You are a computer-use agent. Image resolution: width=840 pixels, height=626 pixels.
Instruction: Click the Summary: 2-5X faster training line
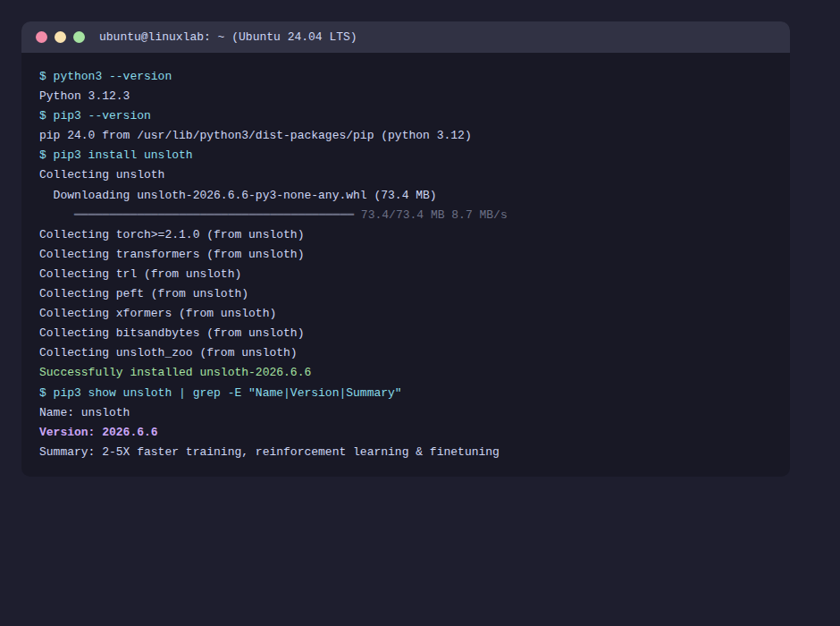269,452
